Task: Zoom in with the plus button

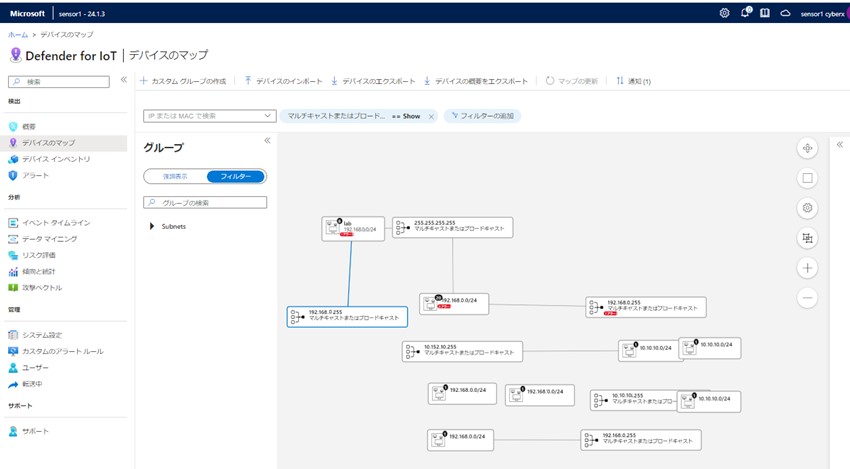Action: (x=807, y=268)
